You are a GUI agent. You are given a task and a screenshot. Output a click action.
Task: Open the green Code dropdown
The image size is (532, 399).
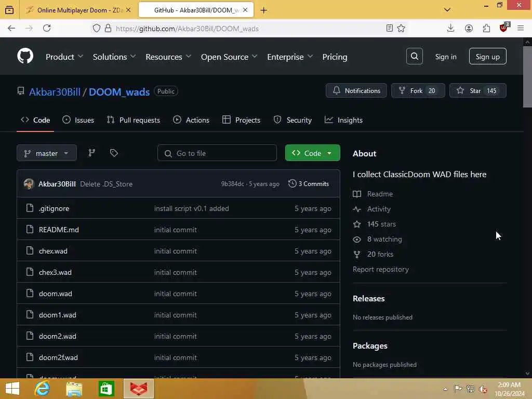[312, 153]
